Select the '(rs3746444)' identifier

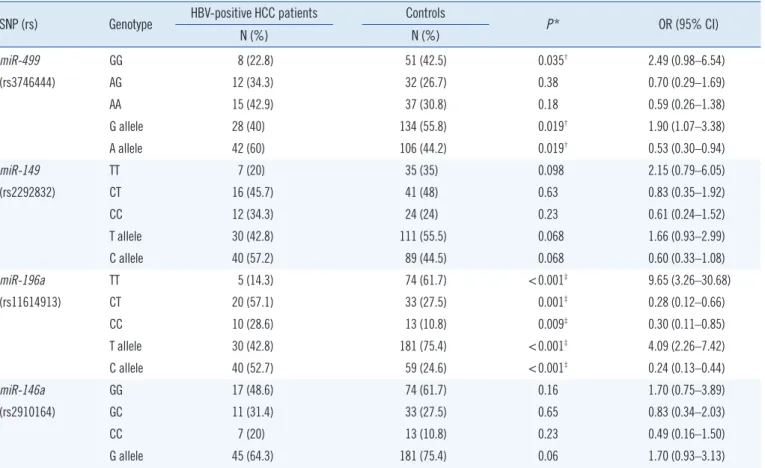coord(28,82)
